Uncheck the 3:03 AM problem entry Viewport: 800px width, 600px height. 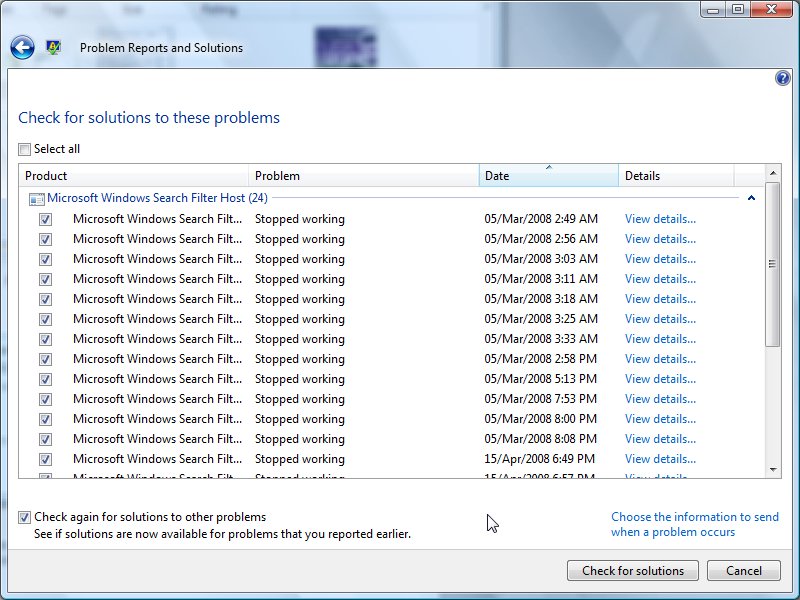45,259
